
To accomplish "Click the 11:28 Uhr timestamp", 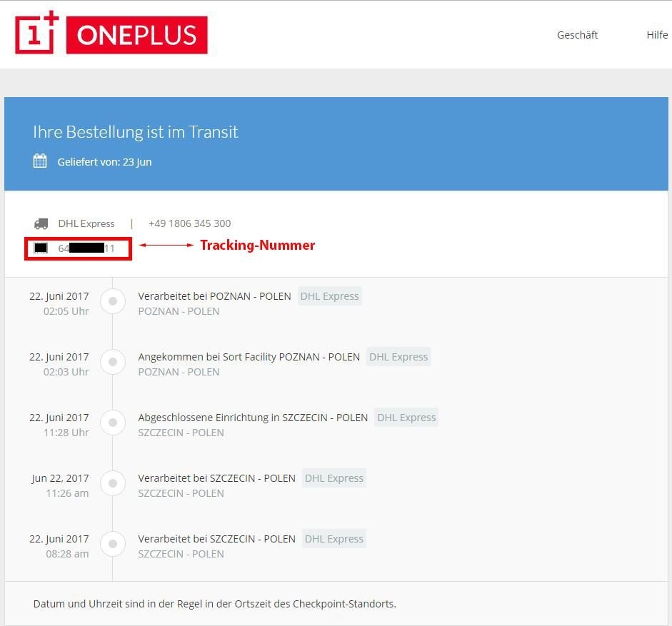I will pyautogui.click(x=66, y=433).
